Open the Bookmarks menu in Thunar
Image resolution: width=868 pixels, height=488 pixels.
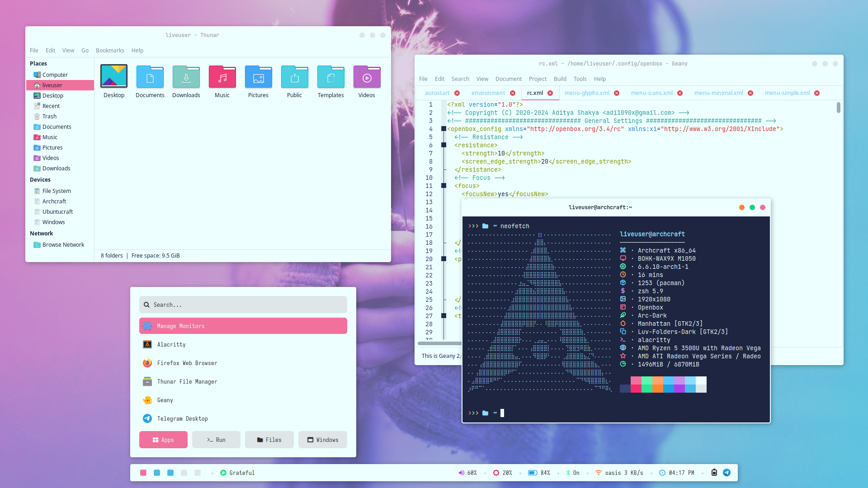(x=110, y=50)
